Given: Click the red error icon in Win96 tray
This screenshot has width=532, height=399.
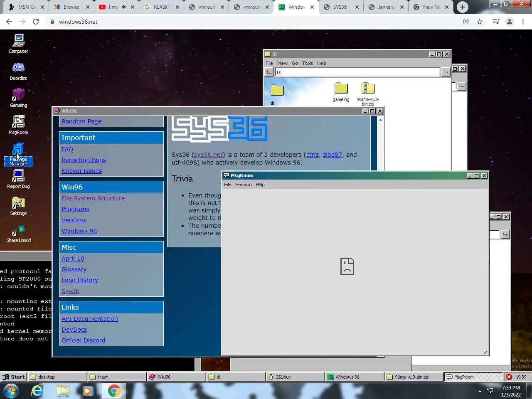Looking at the screenshot, I should point(509,377).
